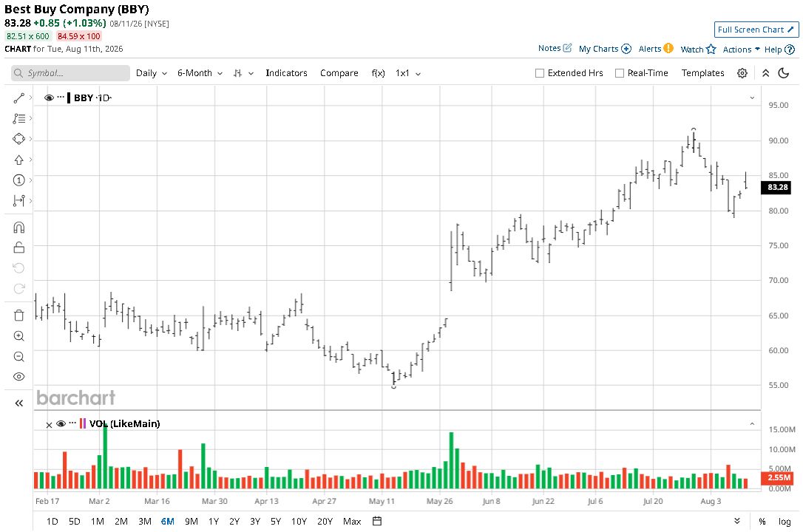This screenshot has height=532, width=803.
Task: Collapse the header with double up arrows
Action: coord(765,73)
